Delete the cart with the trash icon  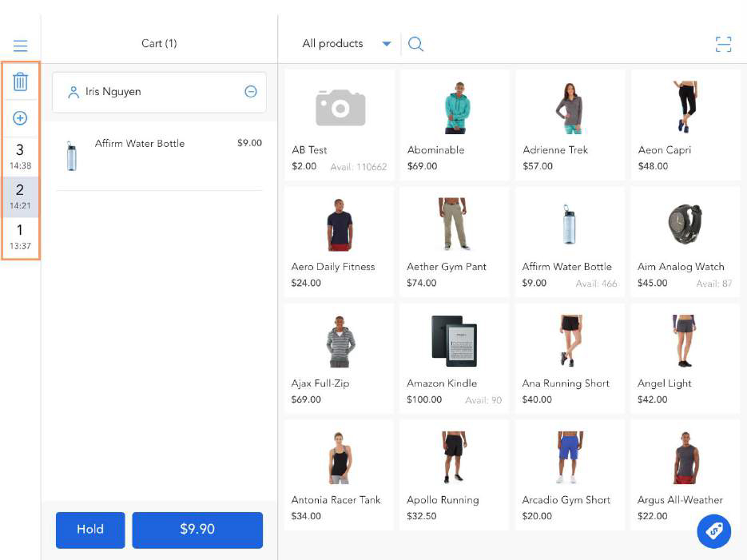pos(20,81)
